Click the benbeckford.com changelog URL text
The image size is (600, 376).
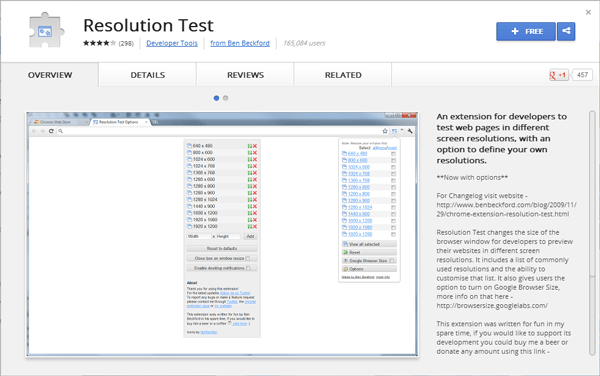(507, 209)
